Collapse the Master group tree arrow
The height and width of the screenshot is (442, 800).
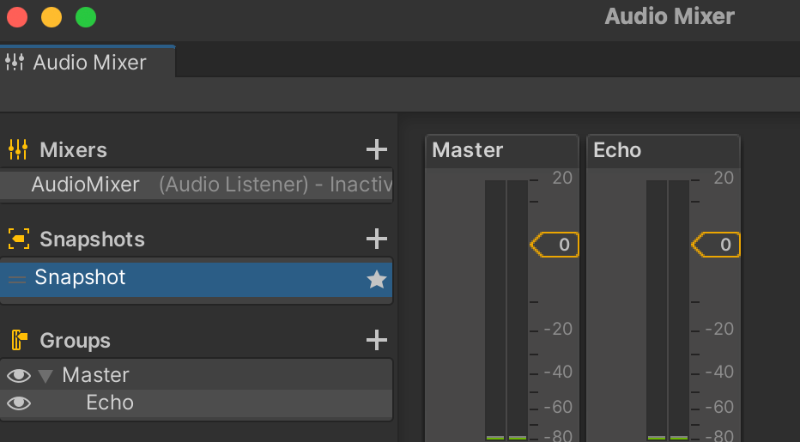click(x=45, y=376)
